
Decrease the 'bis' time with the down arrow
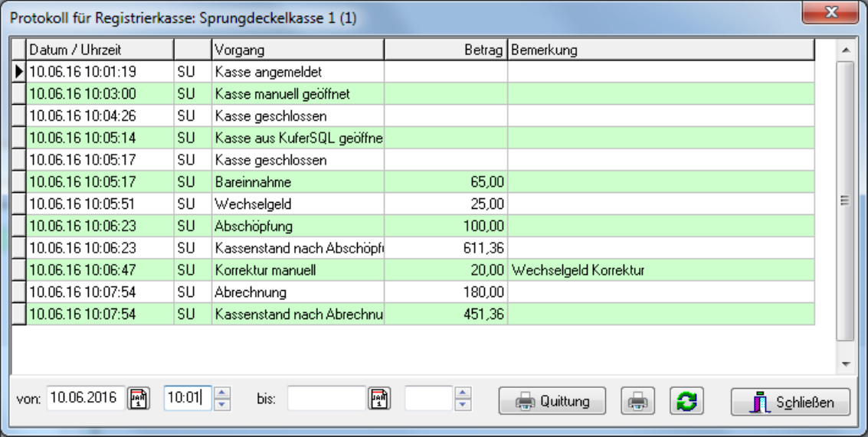point(462,404)
